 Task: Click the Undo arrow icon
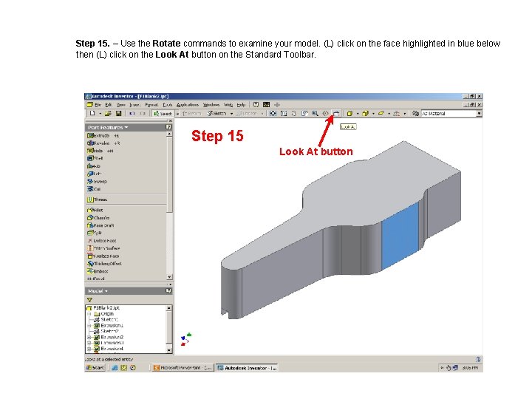(132, 113)
